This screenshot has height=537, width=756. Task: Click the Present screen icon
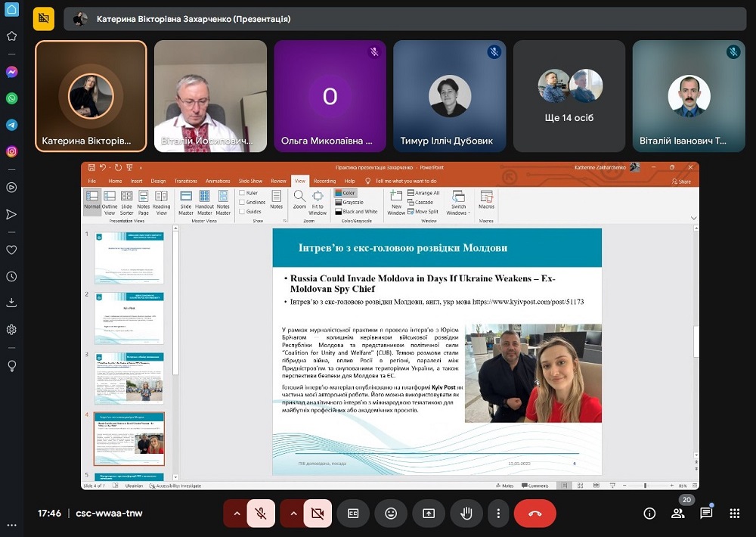[429, 514]
